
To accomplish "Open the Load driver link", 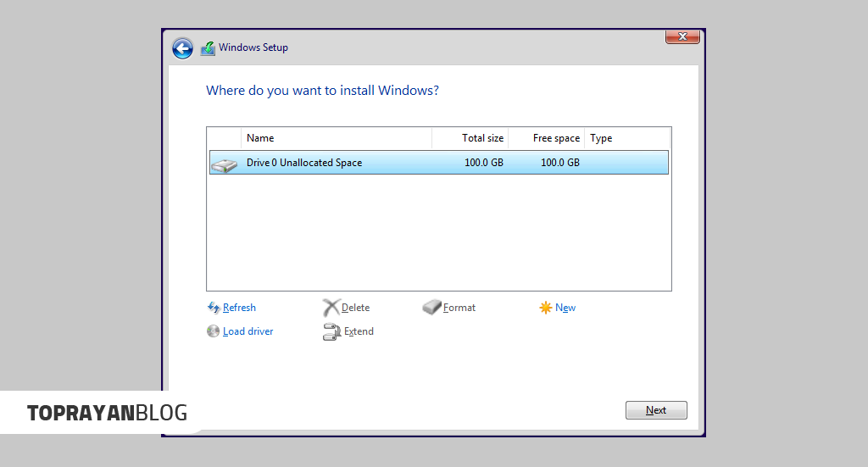I will 248,331.
